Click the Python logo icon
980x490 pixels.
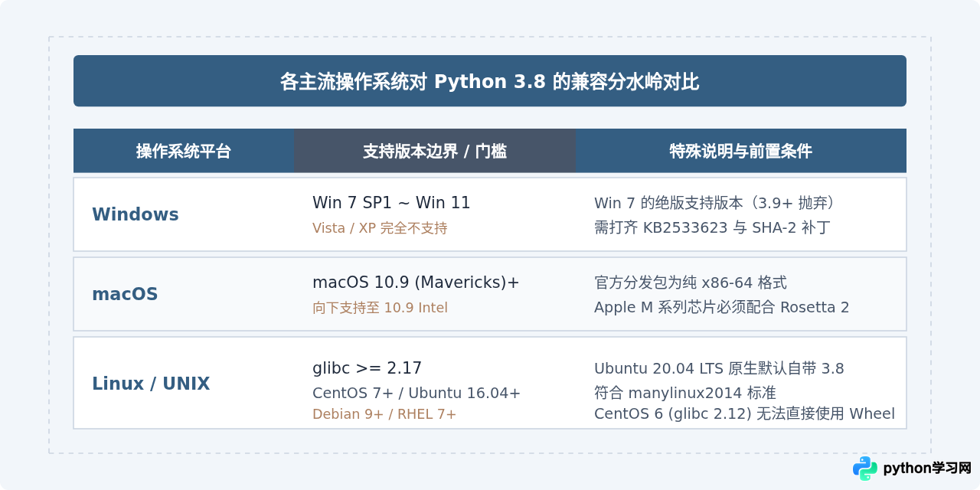(865, 468)
